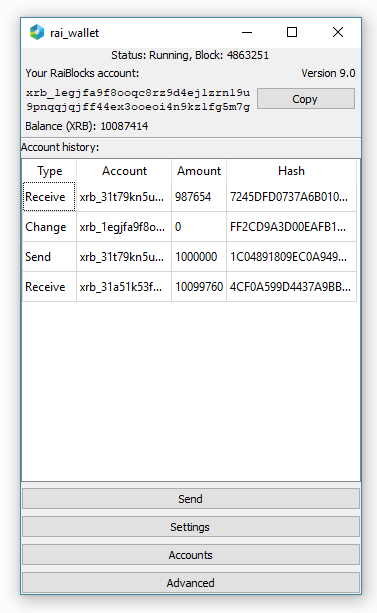Select account xrb_31t79kn5u in 987654 row
The width and height of the screenshot is (377, 613).
click(x=124, y=197)
